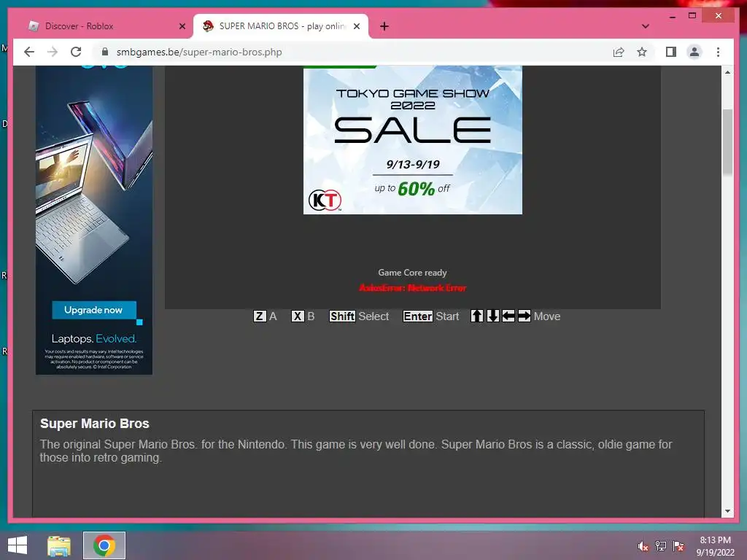
Task: Open the Chrome three-dot menu
Action: coord(718,52)
